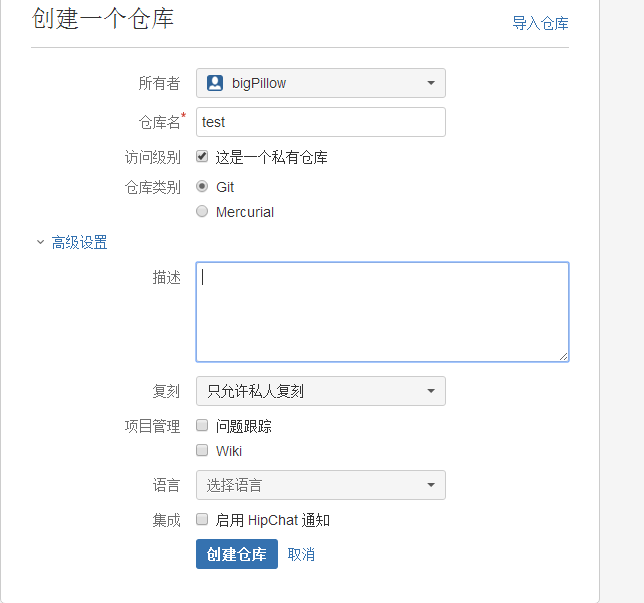This screenshot has width=644, height=603.
Task: Open the 只允许私人复刻 fork policy dropdown
Action: pos(321,391)
